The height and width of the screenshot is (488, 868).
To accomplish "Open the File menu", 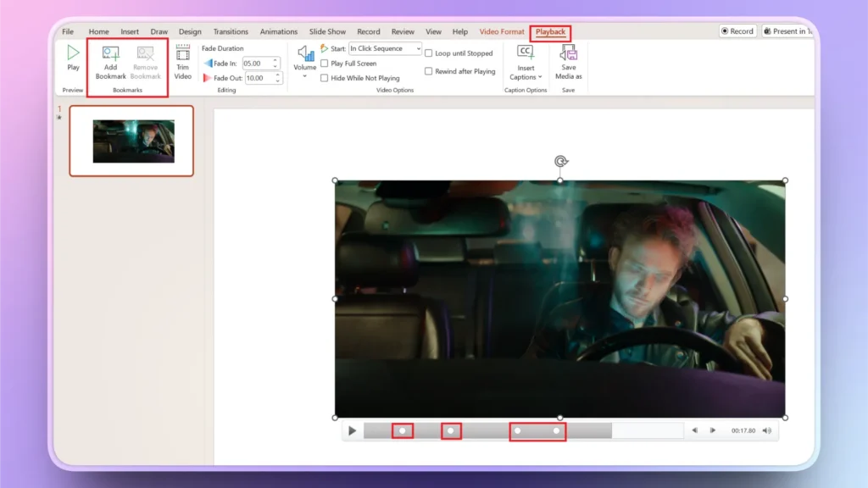I will (x=68, y=31).
